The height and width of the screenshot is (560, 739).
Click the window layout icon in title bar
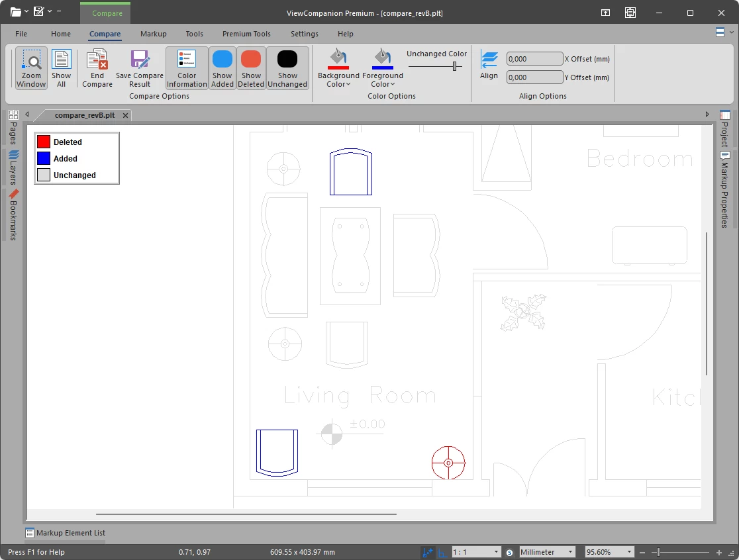(606, 13)
